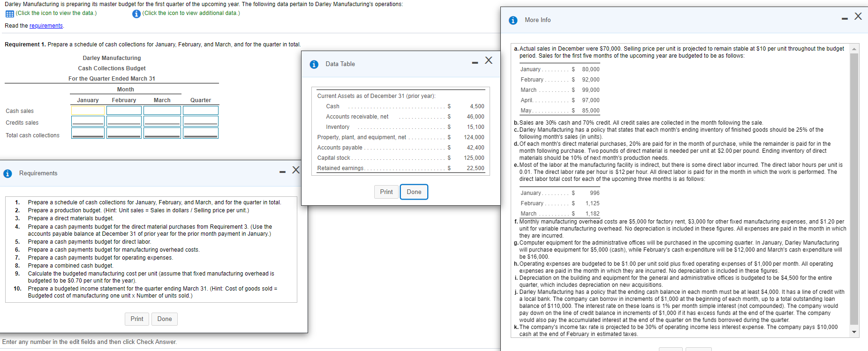
Task: Select the Quarter Cash sales input field
Action: tap(201, 110)
